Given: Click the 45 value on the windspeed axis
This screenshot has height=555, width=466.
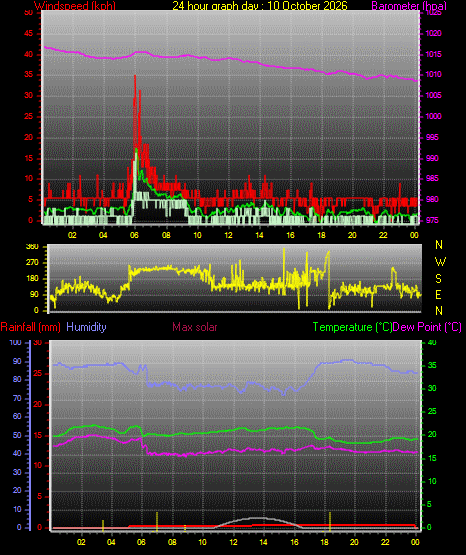Looking at the screenshot, I should [x=28, y=34].
